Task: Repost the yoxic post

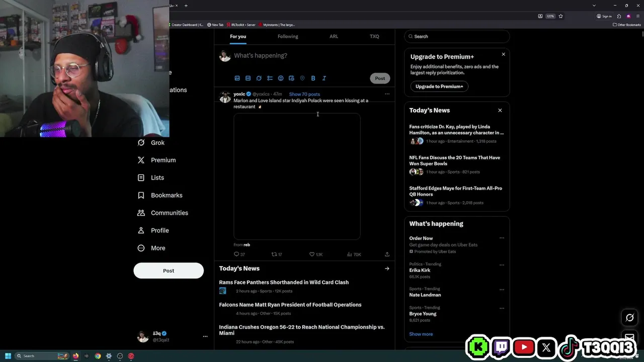Action: [x=277, y=254]
